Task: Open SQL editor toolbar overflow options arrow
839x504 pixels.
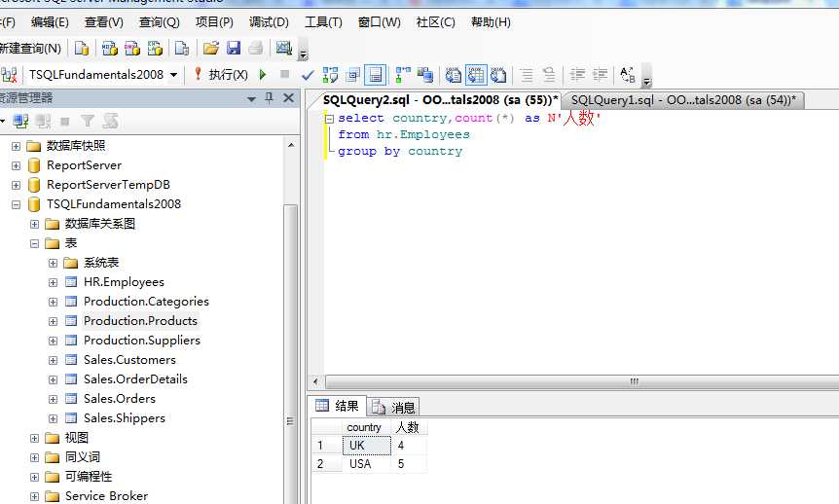Action: point(646,77)
